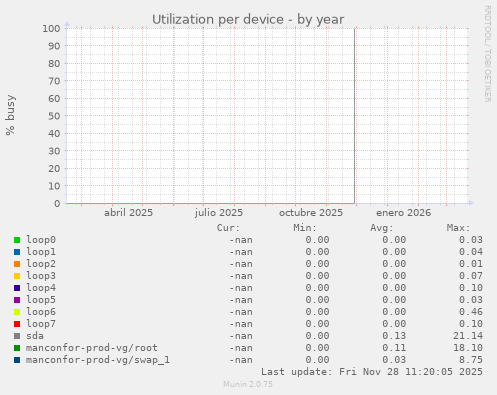Viewport: 497px width, 395px height.
Task: Click the Munin 2.0.75 version text
Action: (x=248, y=384)
